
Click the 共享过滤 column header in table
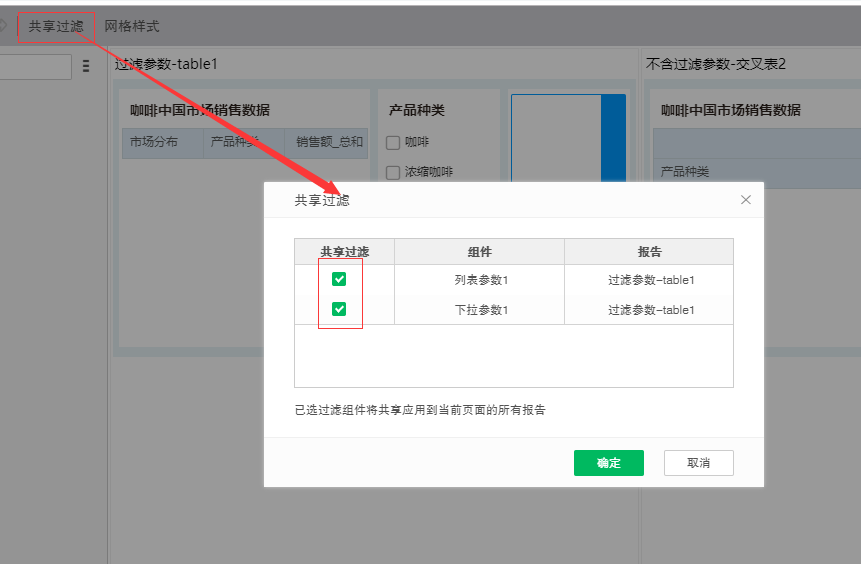coord(344,252)
